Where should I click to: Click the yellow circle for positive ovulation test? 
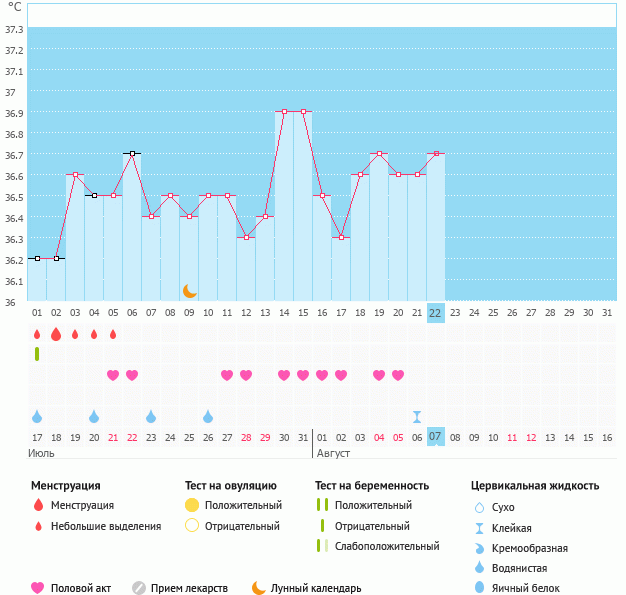pos(192,505)
